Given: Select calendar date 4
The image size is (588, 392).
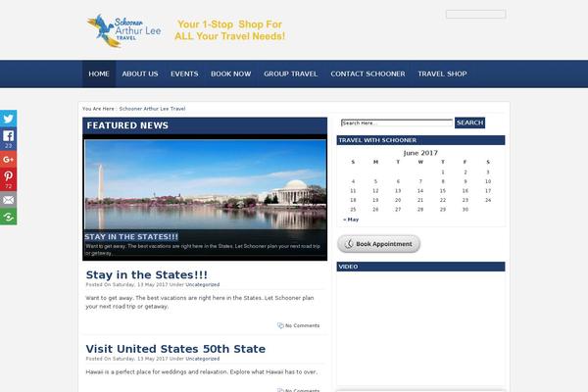Looking at the screenshot, I should pos(353,181).
